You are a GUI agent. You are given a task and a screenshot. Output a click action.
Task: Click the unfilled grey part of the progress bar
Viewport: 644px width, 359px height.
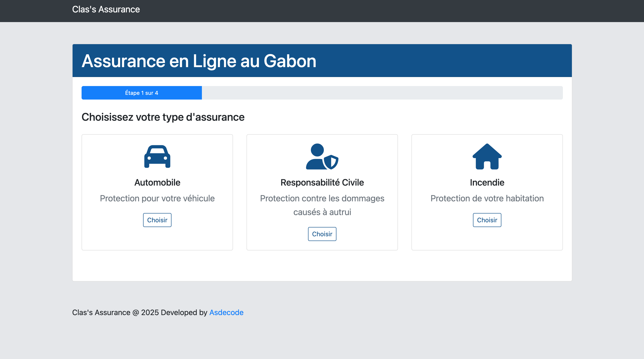click(382, 93)
